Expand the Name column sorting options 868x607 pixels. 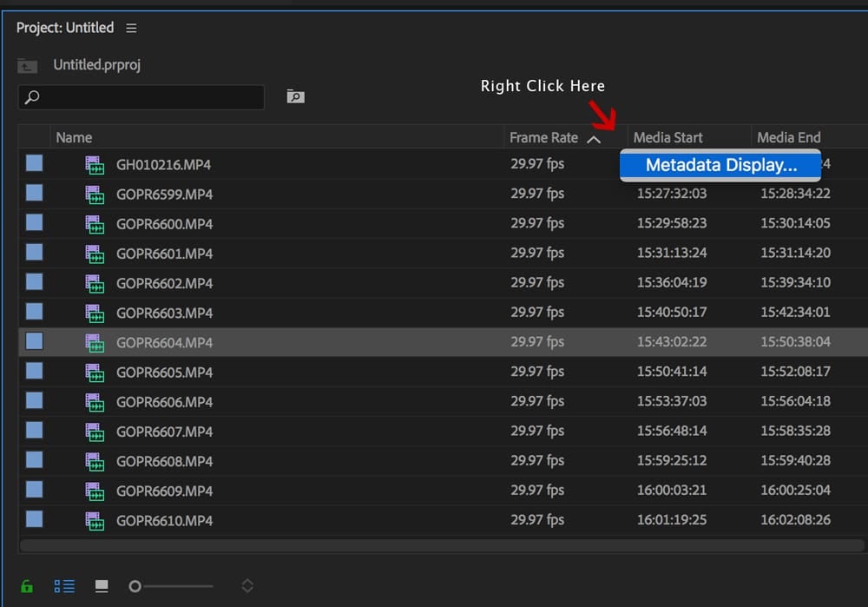74,136
